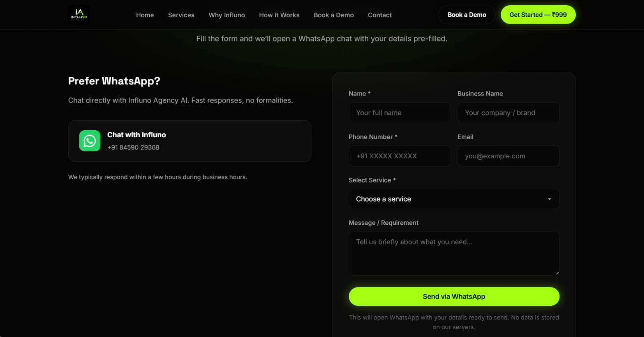Image resolution: width=644 pixels, height=337 pixels.
Task: Click Get Started — ₹999 button
Action: click(x=538, y=15)
